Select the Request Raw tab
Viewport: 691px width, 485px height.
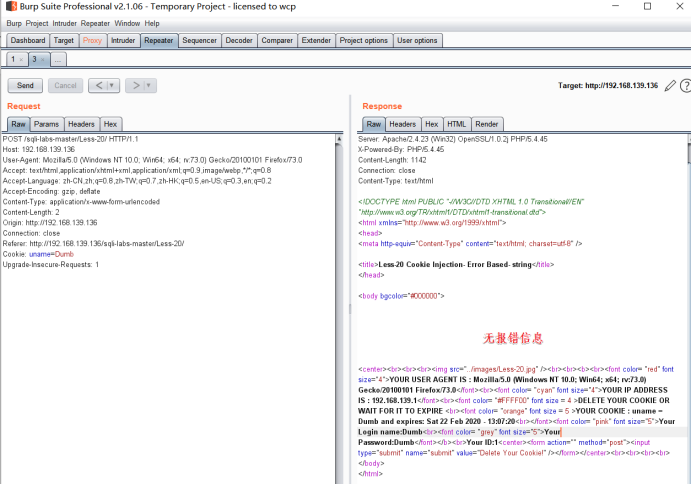19,124
